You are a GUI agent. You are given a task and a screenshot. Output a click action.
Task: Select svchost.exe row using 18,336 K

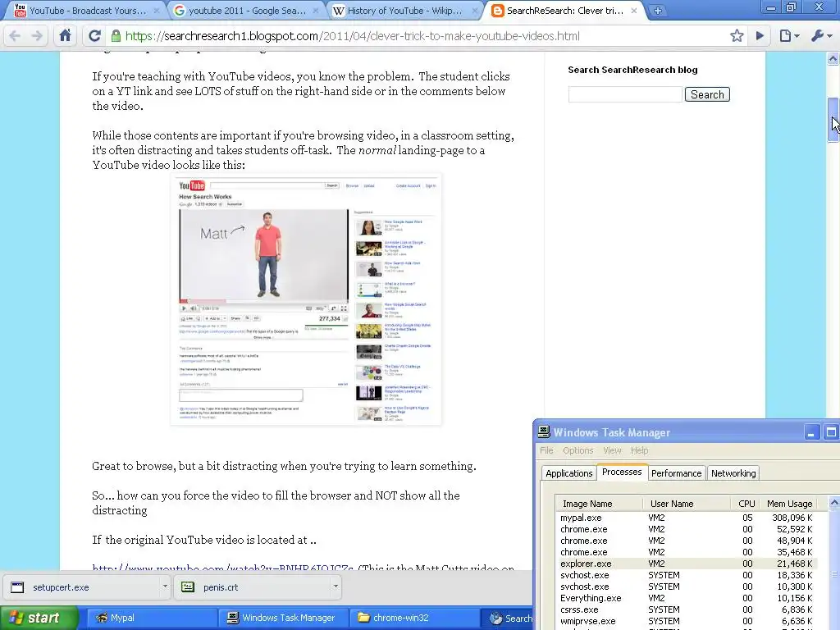[x=687, y=575]
